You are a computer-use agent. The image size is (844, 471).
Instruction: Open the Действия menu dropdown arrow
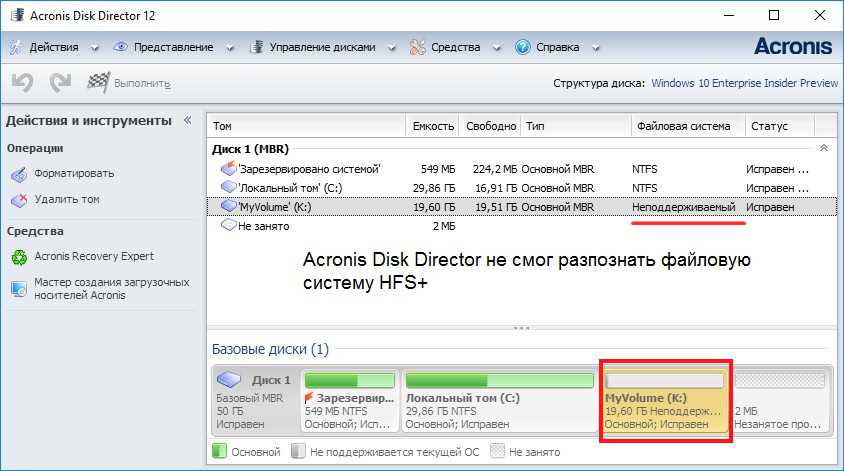point(95,47)
